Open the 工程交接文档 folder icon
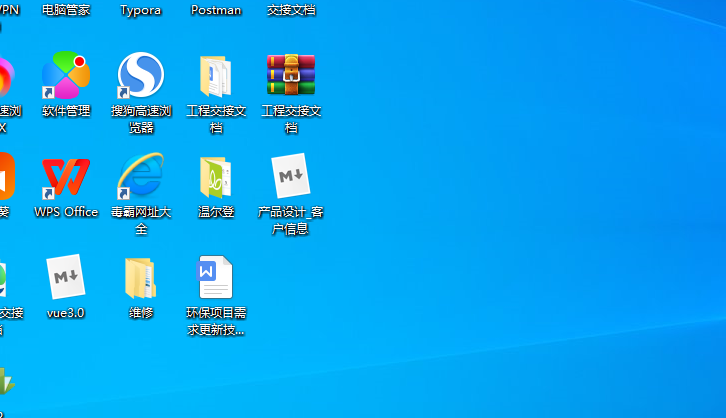 (x=216, y=77)
